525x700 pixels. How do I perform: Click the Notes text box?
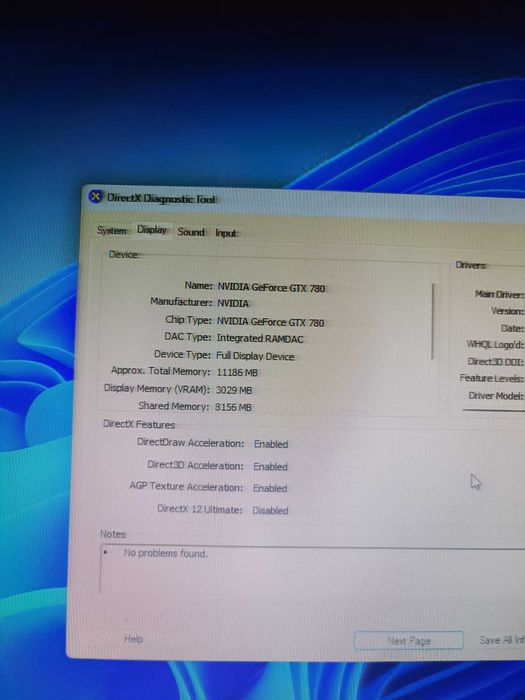312,569
